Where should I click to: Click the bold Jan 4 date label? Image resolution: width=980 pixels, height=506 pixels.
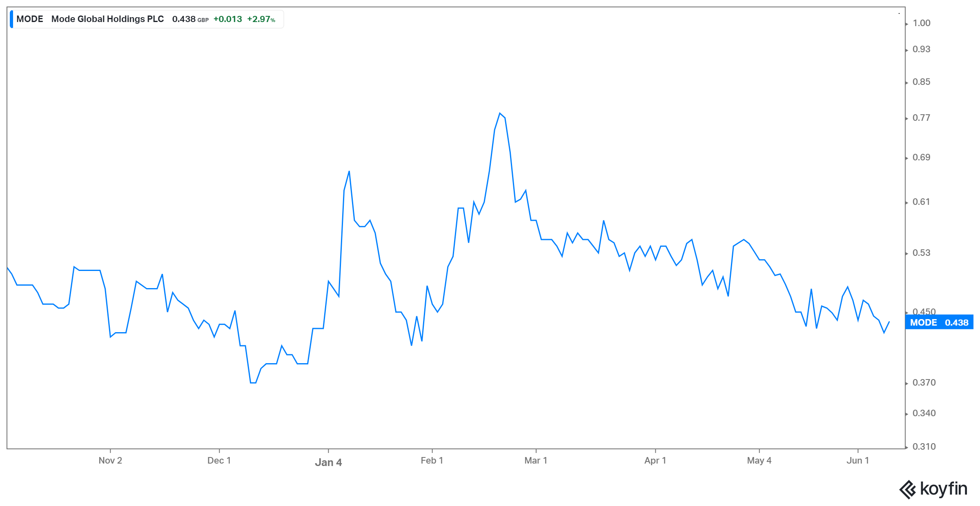(328, 462)
